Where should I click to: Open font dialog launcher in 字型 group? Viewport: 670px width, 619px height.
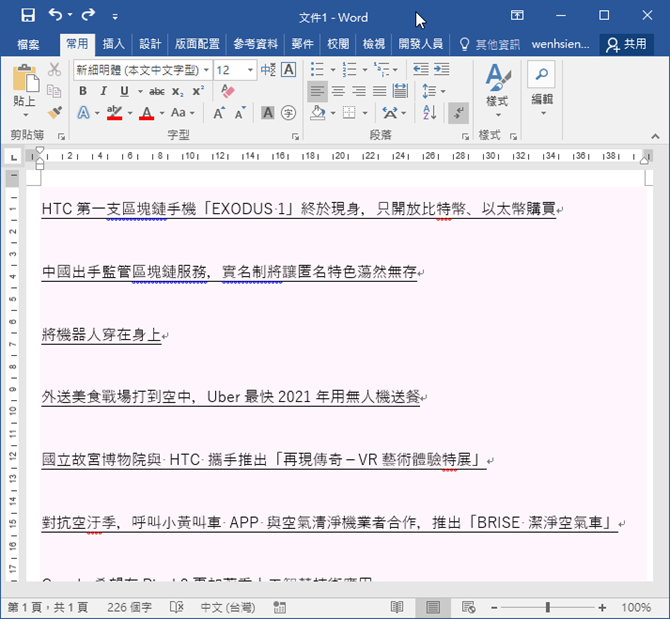[295, 137]
